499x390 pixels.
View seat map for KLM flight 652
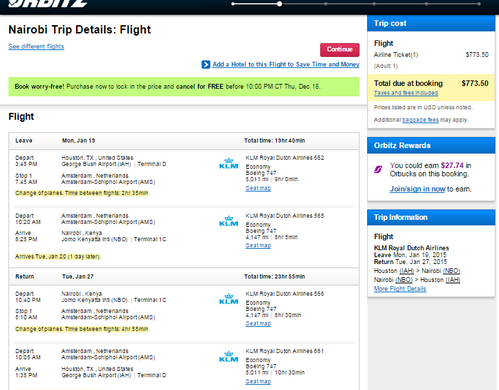[x=258, y=188]
